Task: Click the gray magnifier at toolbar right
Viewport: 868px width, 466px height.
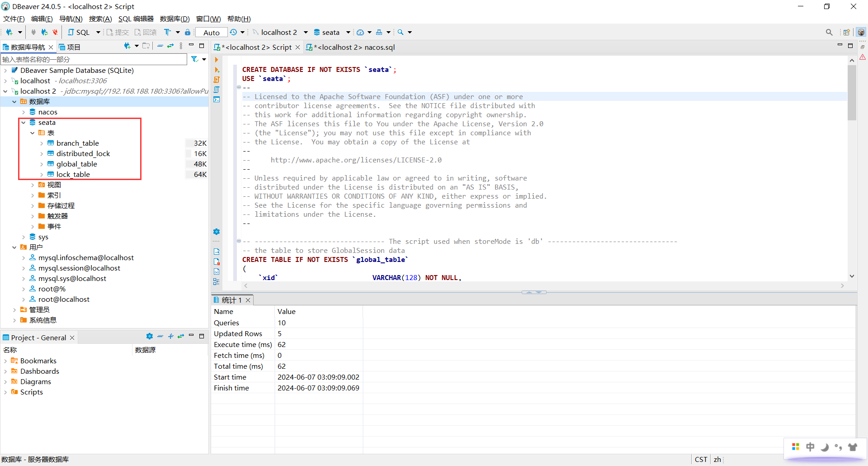Action: pyautogui.click(x=829, y=32)
